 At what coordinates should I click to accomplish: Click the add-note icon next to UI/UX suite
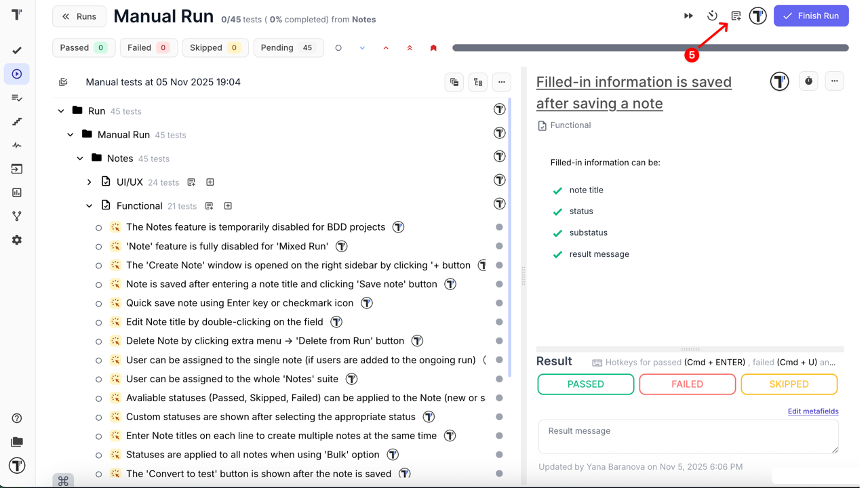191,182
